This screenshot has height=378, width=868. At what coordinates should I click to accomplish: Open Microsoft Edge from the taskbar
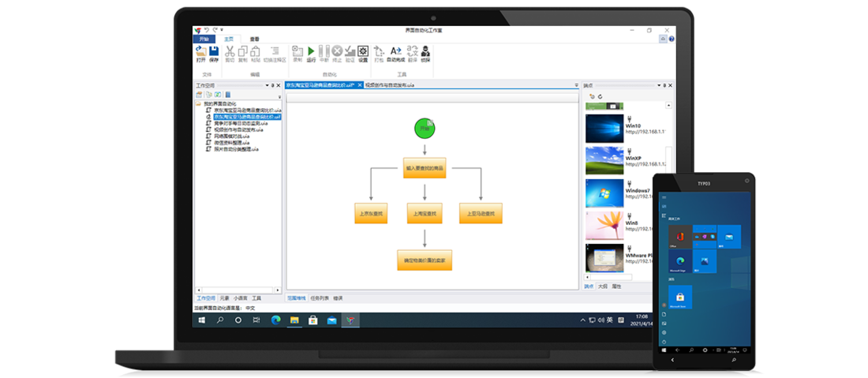[275, 320]
